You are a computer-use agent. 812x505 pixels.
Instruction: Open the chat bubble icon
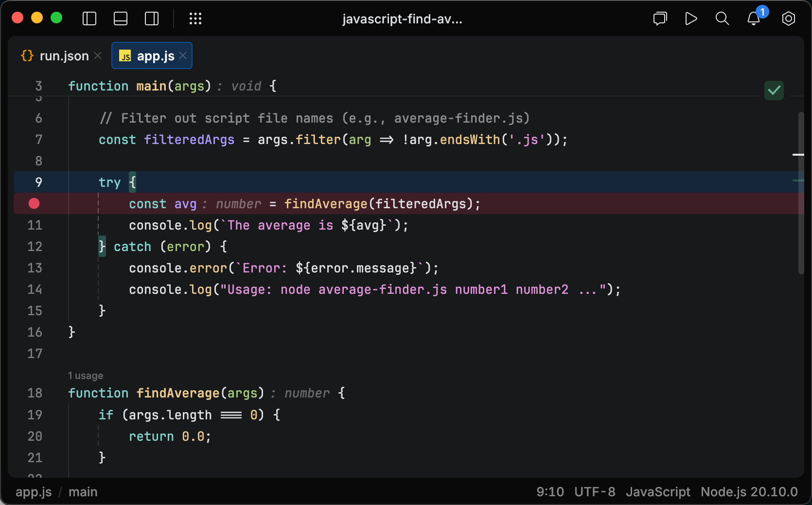click(x=660, y=19)
